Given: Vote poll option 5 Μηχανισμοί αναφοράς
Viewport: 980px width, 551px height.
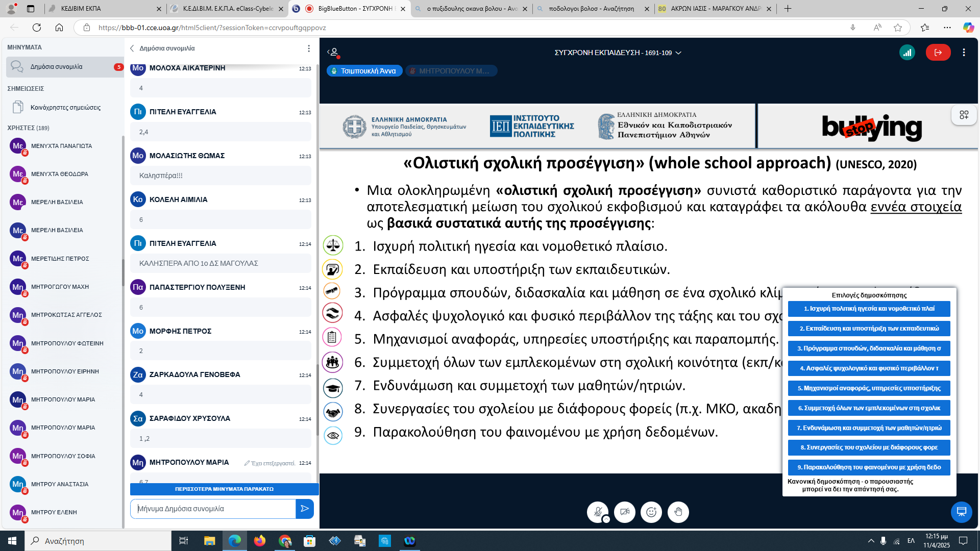Looking at the screenshot, I should (x=869, y=388).
